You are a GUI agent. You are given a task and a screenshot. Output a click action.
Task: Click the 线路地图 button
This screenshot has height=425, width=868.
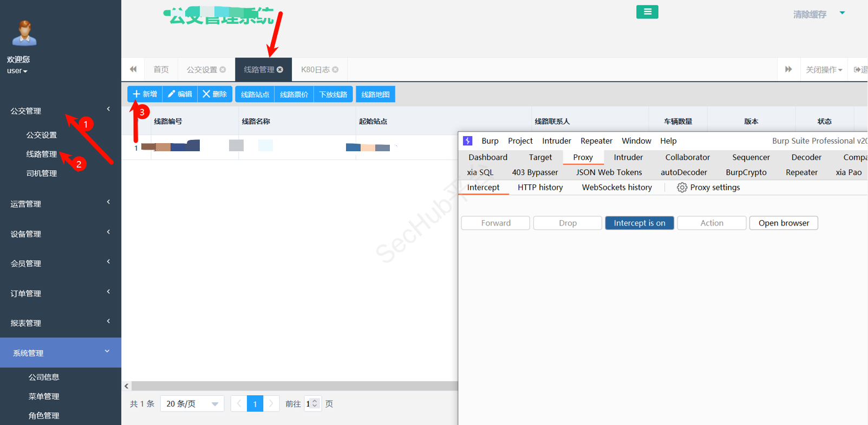point(375,94)
